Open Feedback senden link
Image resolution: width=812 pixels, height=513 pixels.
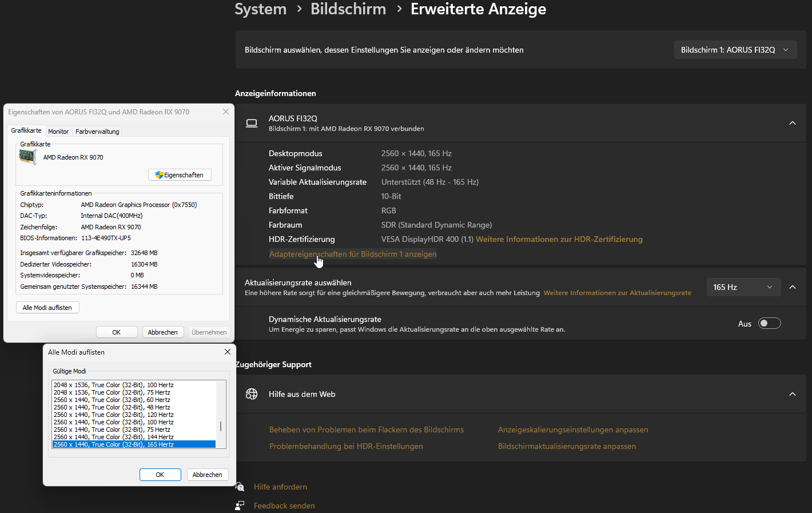click(x=284, y=506)
